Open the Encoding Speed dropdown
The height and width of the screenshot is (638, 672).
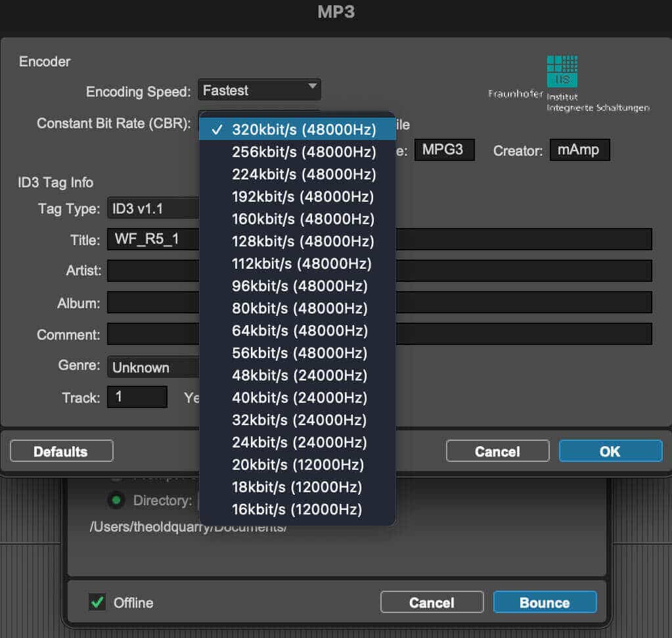click(259, 89)
